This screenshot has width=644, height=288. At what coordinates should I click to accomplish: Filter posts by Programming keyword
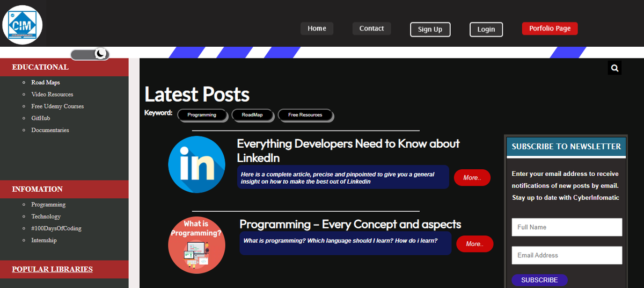[202, 115]
